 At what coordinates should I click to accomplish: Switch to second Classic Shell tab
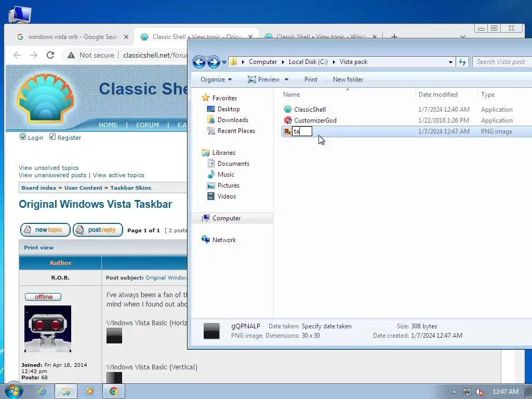pyautogui.click(x=317, y=37)
